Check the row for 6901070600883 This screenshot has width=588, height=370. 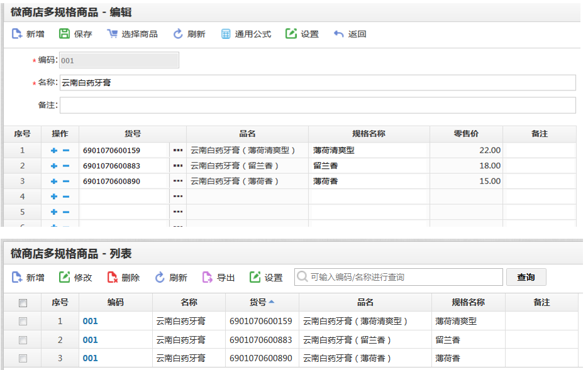click(x=23, y=340)
